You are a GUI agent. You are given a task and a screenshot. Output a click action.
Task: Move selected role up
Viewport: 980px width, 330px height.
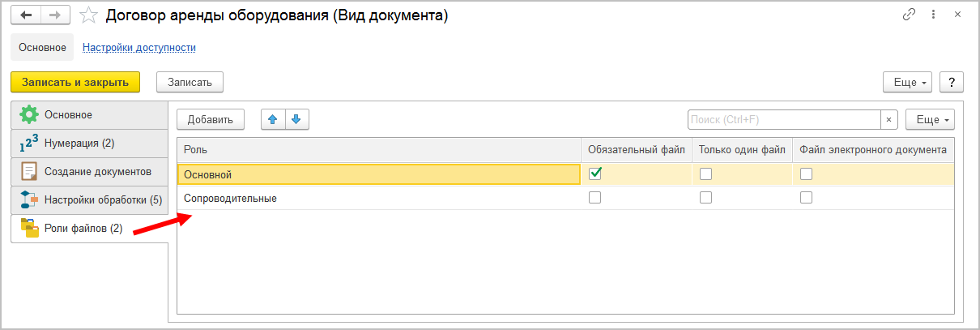273,119
